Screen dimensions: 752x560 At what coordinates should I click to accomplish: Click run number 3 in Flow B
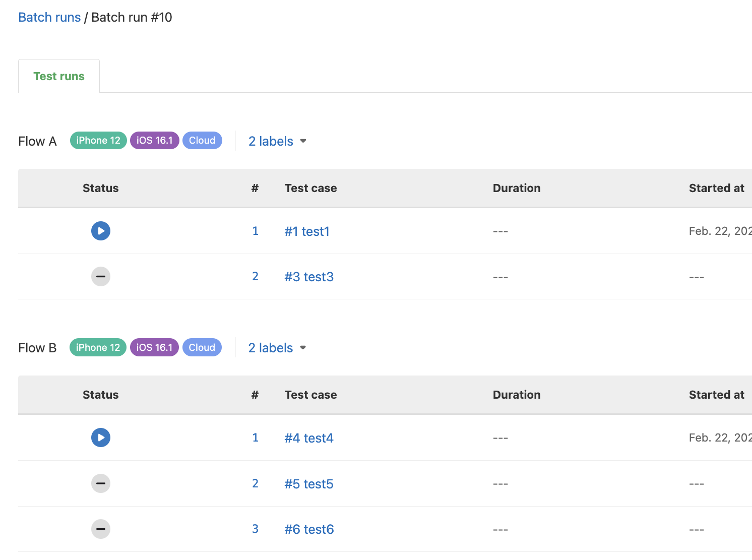click(256, 529)
